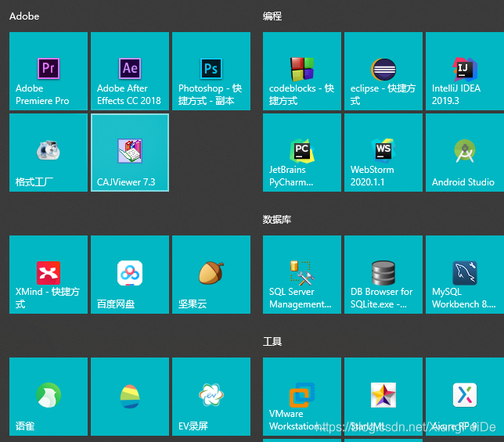Viewport: 504px width, 442px height.
Task: Open the Adobe Premiere Pro tile icon
Action: [x=49, y=68]
